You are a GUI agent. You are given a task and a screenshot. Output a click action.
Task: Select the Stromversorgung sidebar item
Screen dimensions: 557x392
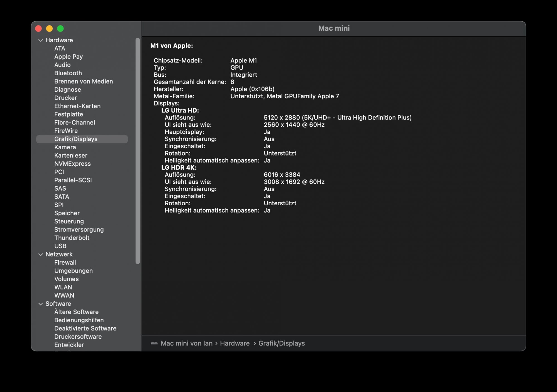pos(79,230)
